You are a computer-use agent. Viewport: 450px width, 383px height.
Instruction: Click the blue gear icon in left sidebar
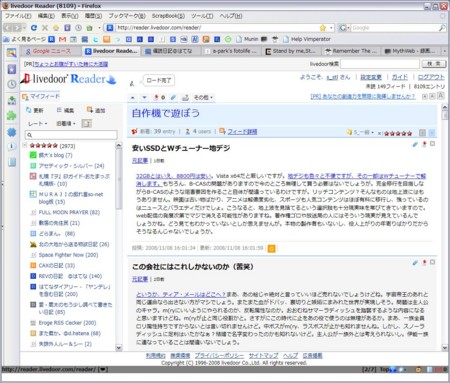click(x=12, y=132)
